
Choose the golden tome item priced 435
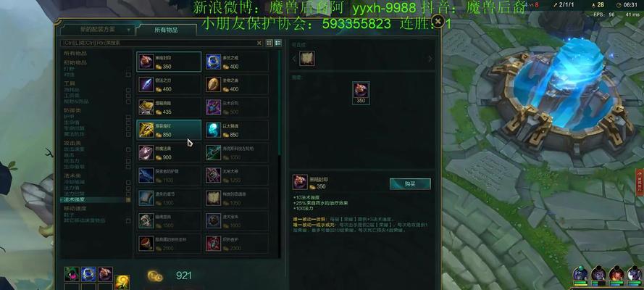click(169, 107)
